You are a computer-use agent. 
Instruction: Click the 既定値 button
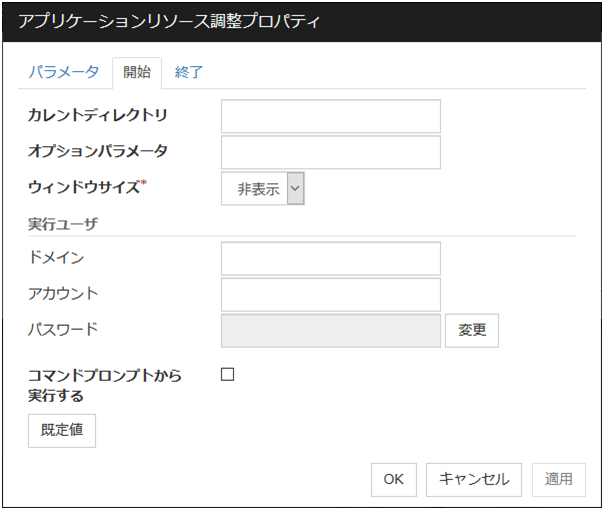point(62,430)
